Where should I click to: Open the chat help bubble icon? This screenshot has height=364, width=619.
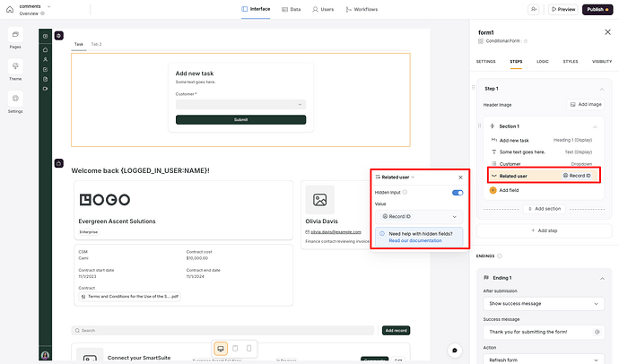455,350
